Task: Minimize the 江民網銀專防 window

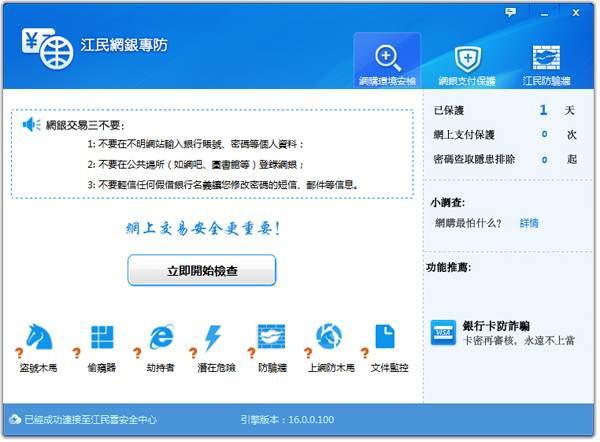Action: point(546,14)
